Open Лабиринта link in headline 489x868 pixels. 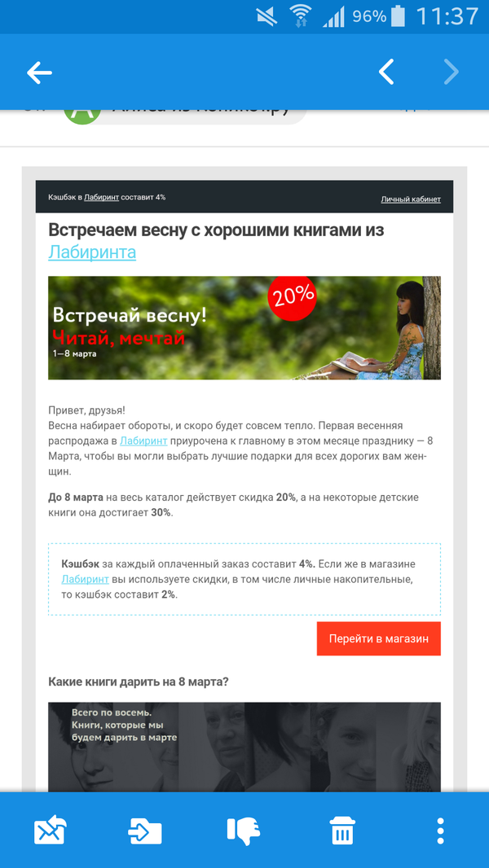[92, 252]
